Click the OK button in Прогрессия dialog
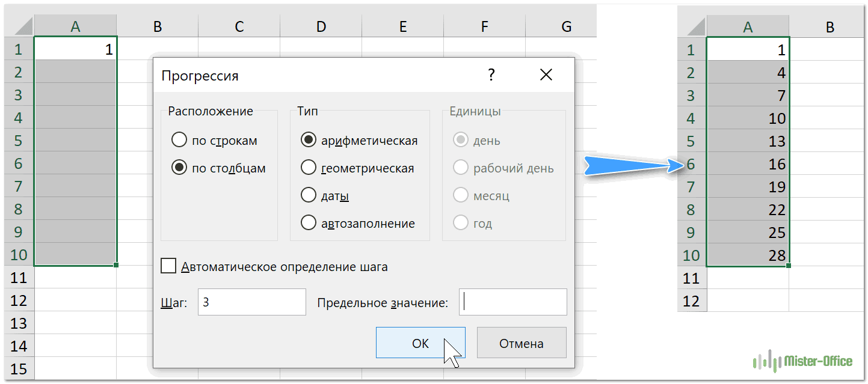 coord(420,343)
